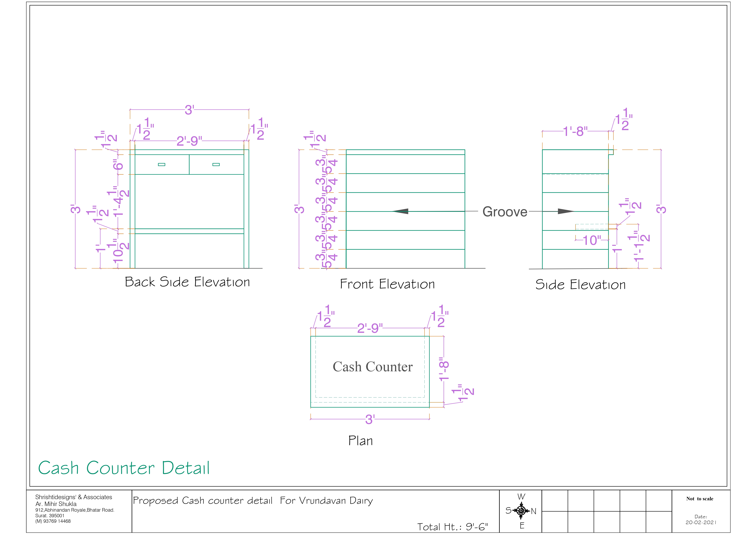This screenshot has width=756, height=534.
Task: Click "Shrishtidesigns' & Associates" firm name
Action: 73,497
